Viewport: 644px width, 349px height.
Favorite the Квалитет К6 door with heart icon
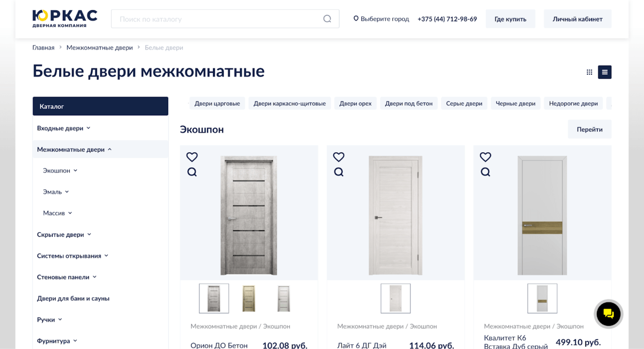click(485, 157)
